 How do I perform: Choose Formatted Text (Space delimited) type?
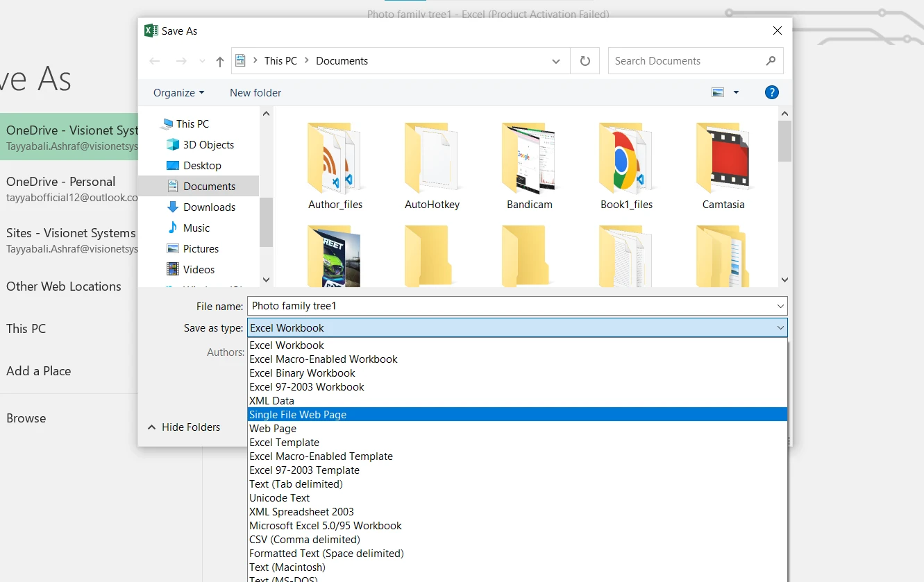click(x=517, y=554)
